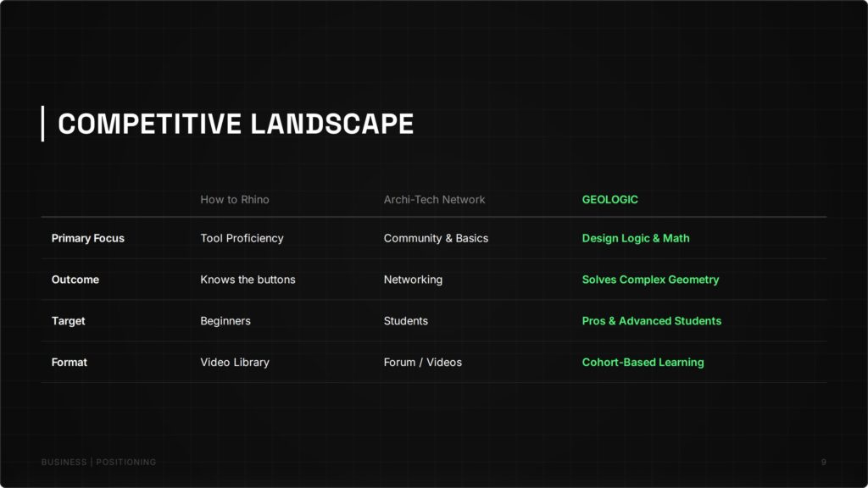Select the Primary Focus row label
This screenshot has height=488, width=868.
tap(87, 238)
